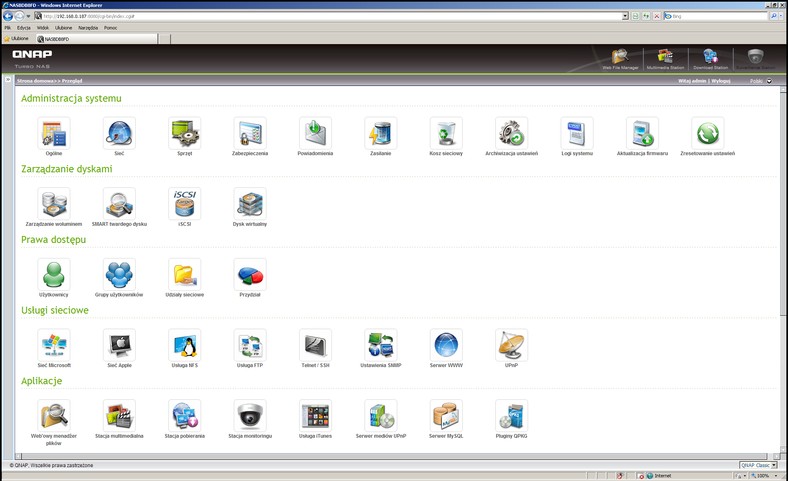Open Web File Manager in header
Screen dimensions: 788x481
click(x=620, y=59)
